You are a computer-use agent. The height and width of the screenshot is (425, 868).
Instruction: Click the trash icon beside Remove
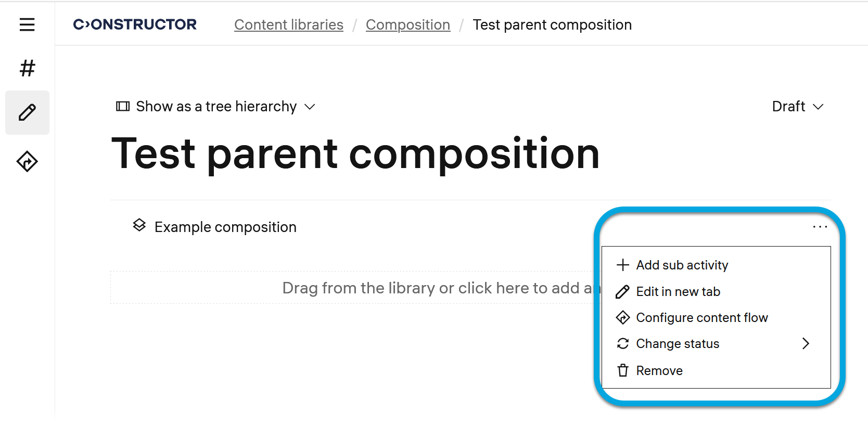(x=623, y=370)
